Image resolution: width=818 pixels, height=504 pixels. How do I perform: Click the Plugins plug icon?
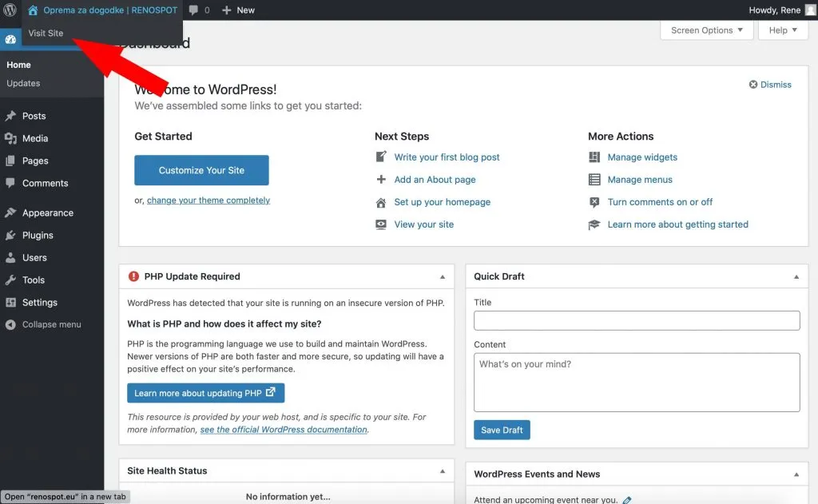(x=10, y=236)
